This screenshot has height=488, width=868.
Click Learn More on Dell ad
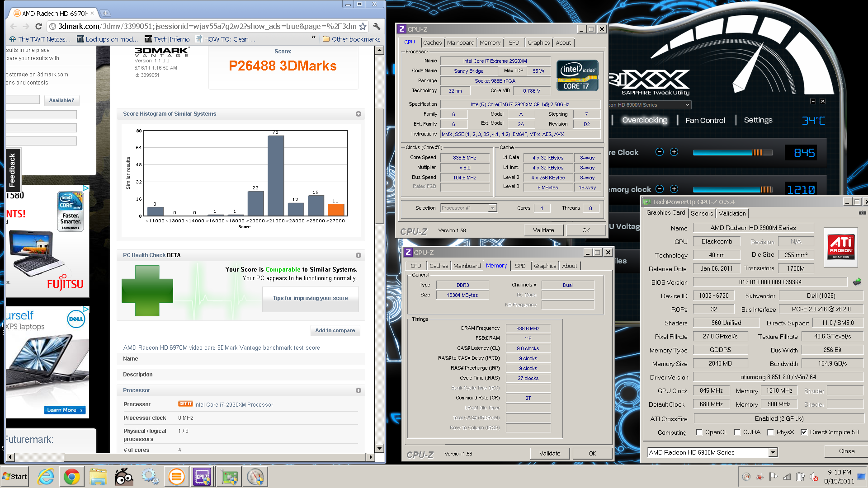pyautogui.click(x=65, y=410)
